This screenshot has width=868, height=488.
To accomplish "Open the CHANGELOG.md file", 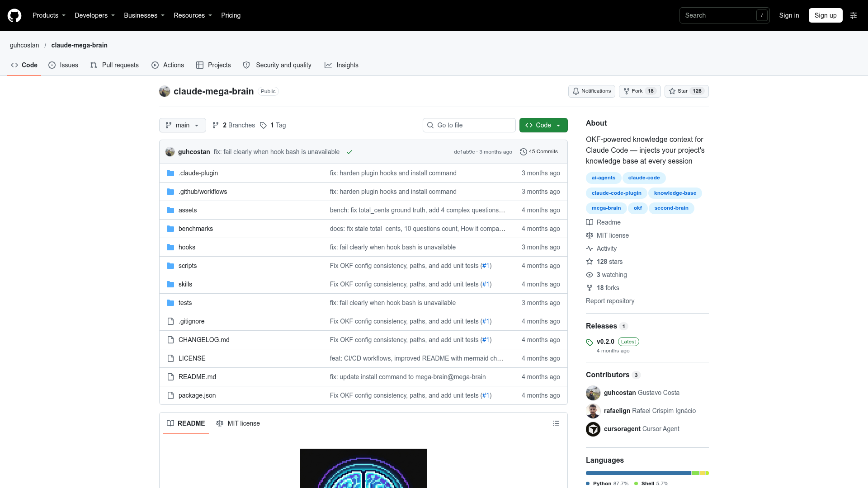I will tap(204, 340).
